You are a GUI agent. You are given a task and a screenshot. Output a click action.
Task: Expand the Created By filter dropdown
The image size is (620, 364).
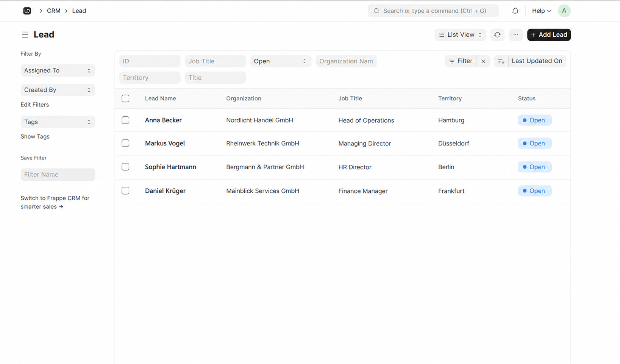tap(58, 90)
